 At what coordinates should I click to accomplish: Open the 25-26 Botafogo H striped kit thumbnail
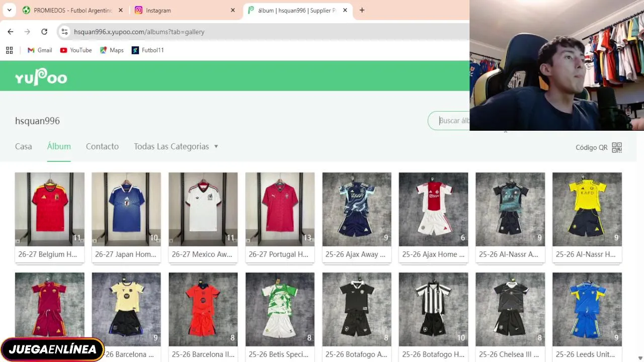433,309
